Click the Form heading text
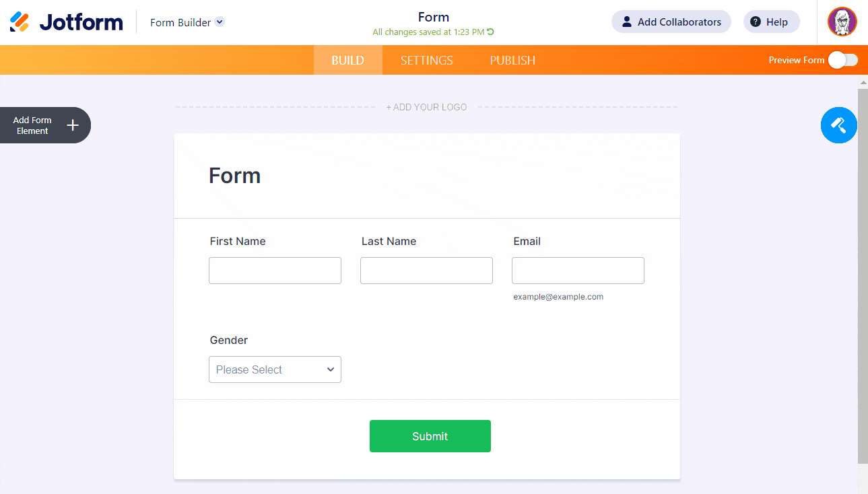Screen dimensions: 868x494 pos(234,176)
